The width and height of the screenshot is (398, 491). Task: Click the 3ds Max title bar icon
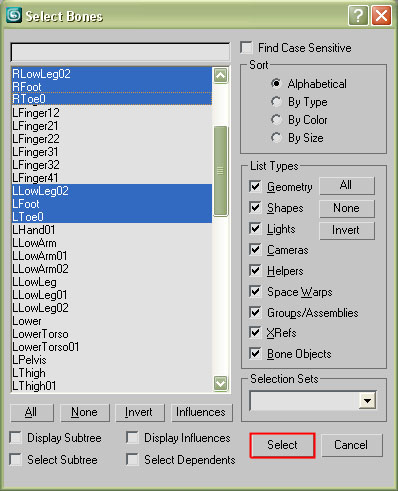14,15
